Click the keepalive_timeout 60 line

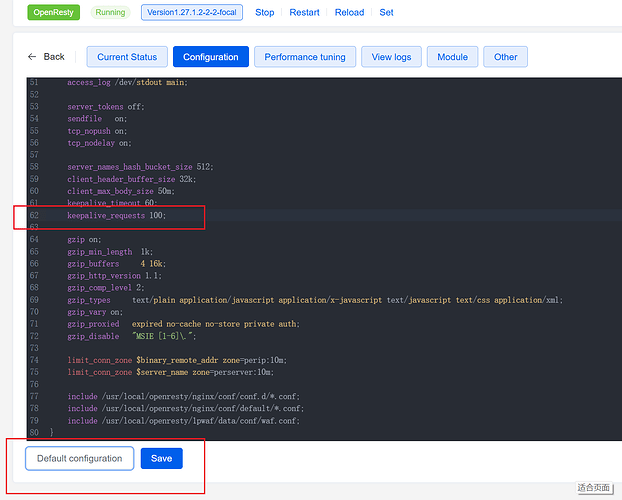pyautogui.click(x=112, y=203)
